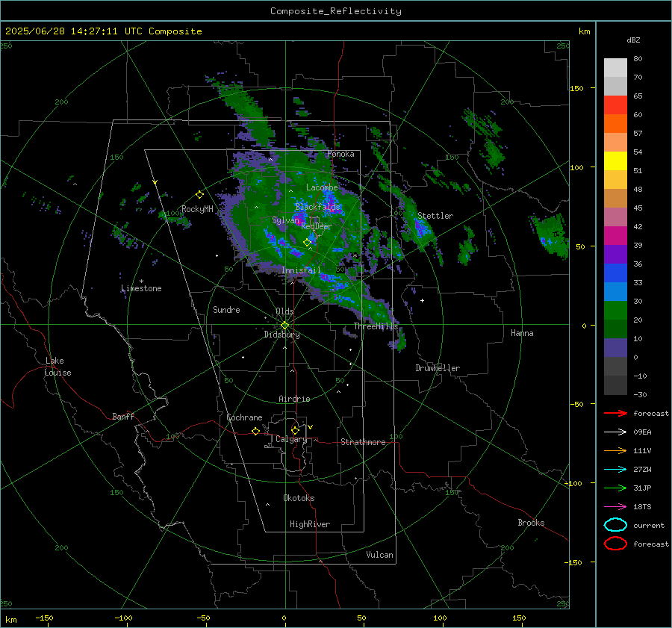672x628 pixels.
Task: Click the Brooks town label
Action: coord(531,523)
